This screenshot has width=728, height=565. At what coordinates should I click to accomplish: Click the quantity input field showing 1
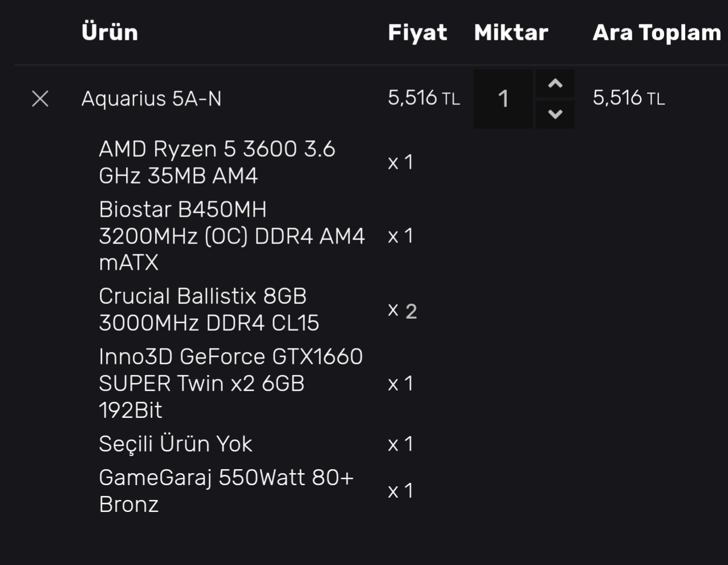pyautogui.click(x=503, y=99)
